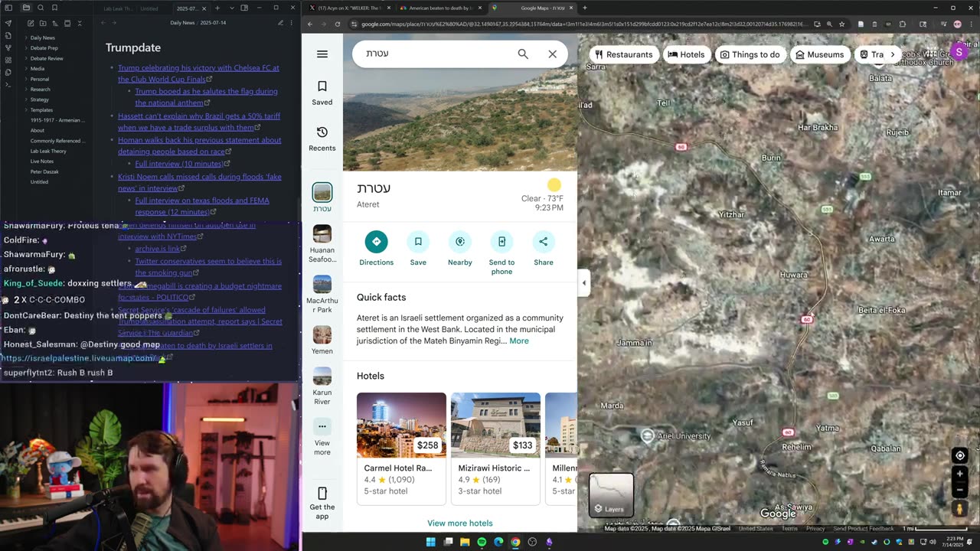Click the Street View pegman icon

point(959,509)
